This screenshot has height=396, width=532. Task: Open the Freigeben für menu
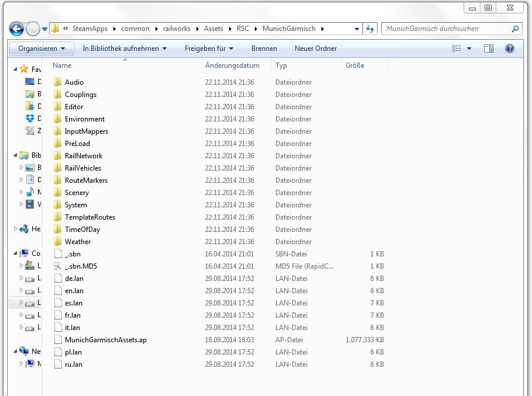209,48
